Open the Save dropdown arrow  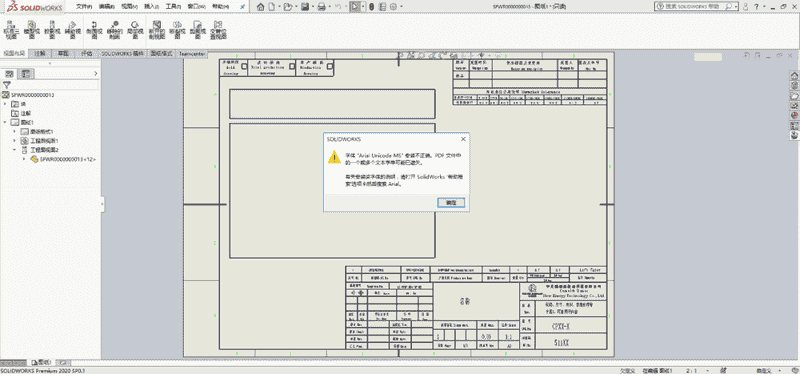tap(312, 7)
